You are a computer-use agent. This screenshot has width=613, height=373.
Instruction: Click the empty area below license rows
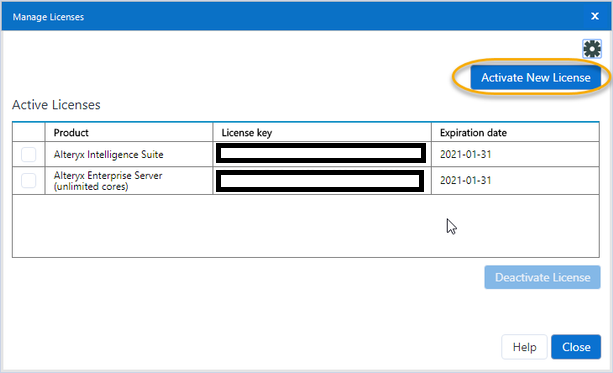click(x=306, y=226)
